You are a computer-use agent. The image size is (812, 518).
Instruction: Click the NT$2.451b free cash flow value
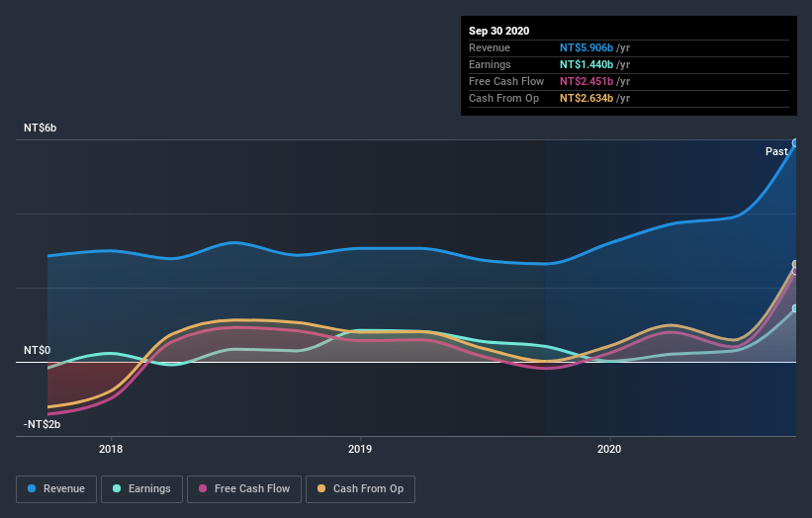(x=586, y=81)
